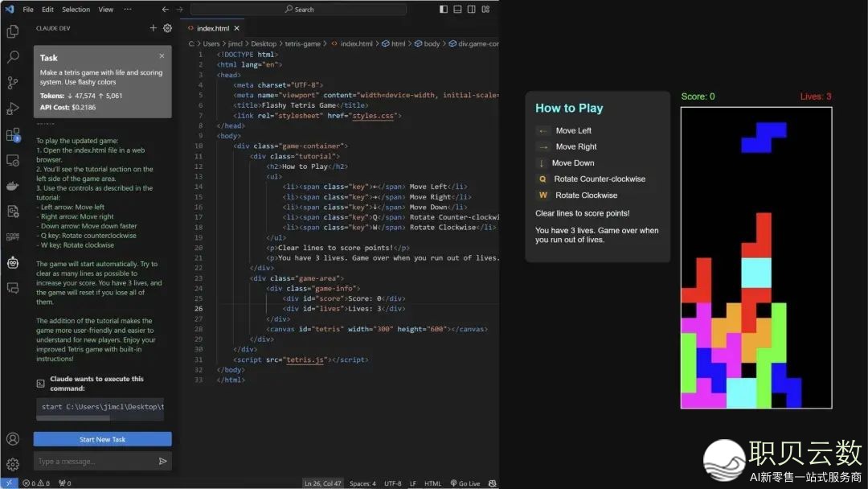Viewport: 868px width, 489px height.
Task: Expand the jimcl breadcrumb
Action: coord(235,43)
